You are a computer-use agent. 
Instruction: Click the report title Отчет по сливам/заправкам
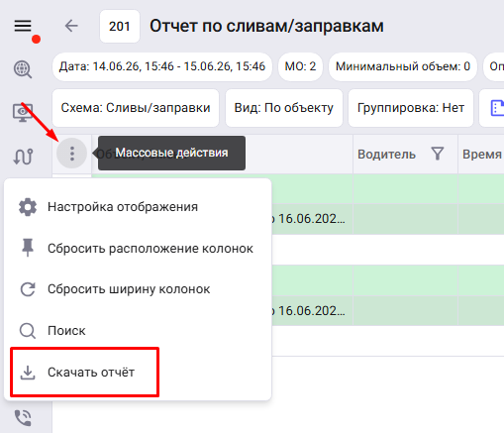click(266, 26)
